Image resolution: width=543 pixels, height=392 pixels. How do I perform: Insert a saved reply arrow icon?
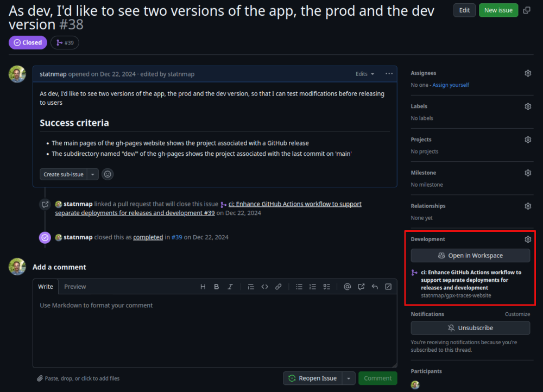(x=375, y=287)
